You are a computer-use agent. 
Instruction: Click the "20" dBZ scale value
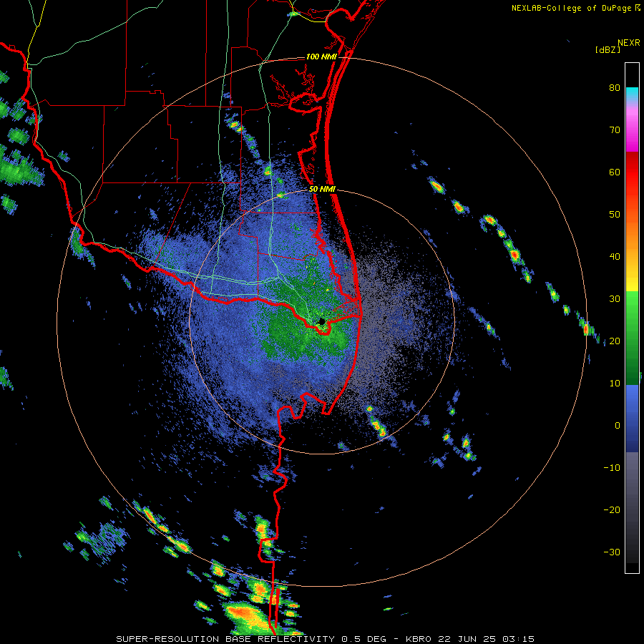615,341
